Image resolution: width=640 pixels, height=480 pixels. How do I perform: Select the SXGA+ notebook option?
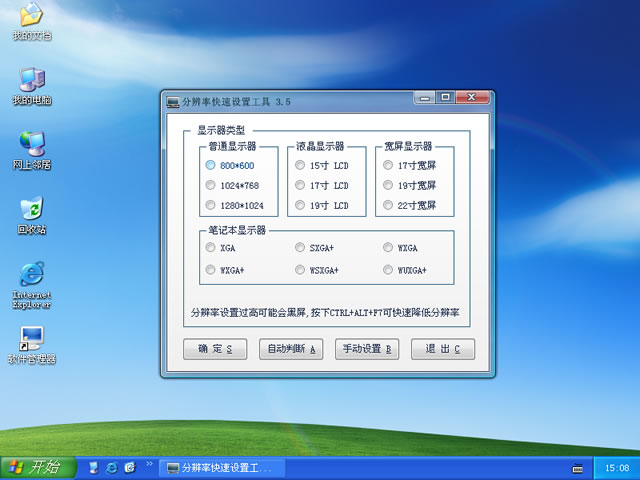tap(314, 248)
